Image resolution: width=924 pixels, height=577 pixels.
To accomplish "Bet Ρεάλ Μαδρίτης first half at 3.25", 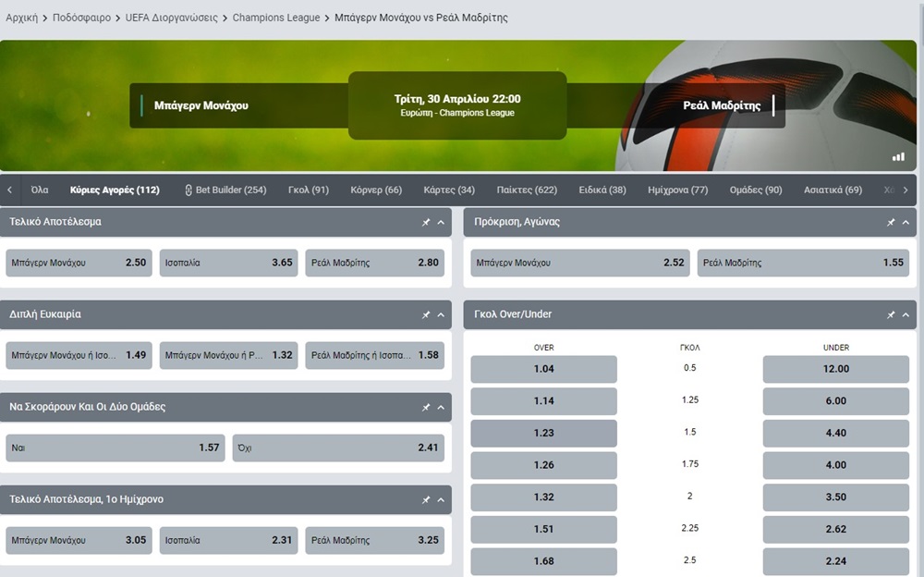I will click(375, 540).
